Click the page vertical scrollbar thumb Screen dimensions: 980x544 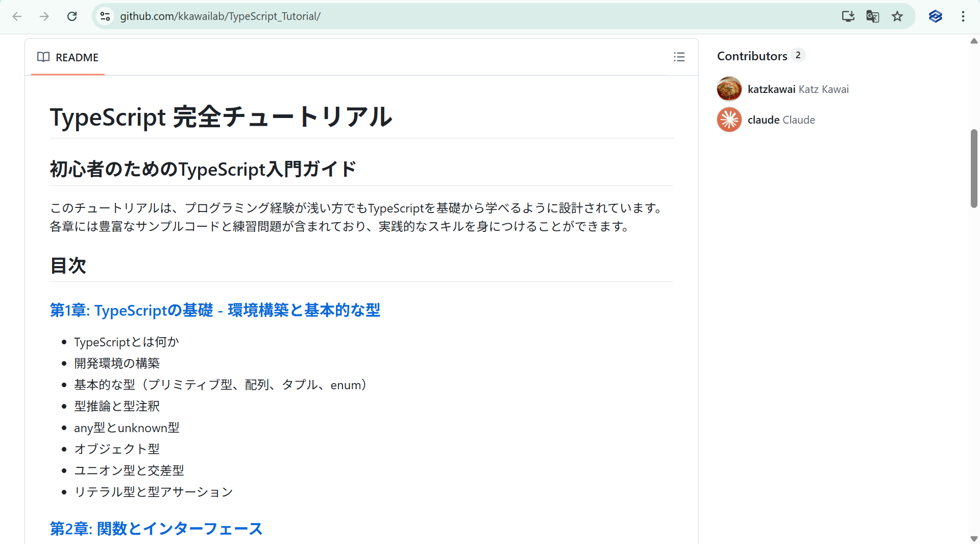974,169
